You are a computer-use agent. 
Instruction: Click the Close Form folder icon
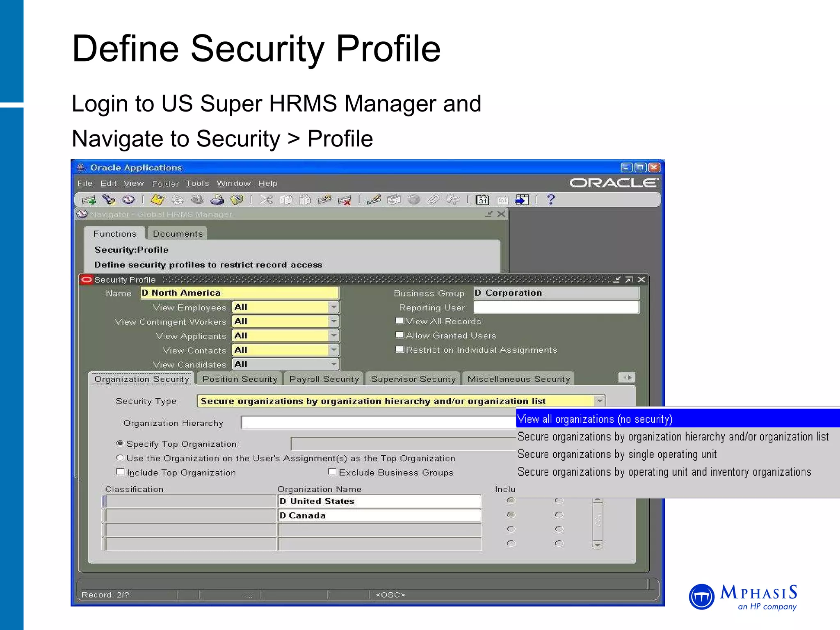pyautogui.click(x=237, y=200)
